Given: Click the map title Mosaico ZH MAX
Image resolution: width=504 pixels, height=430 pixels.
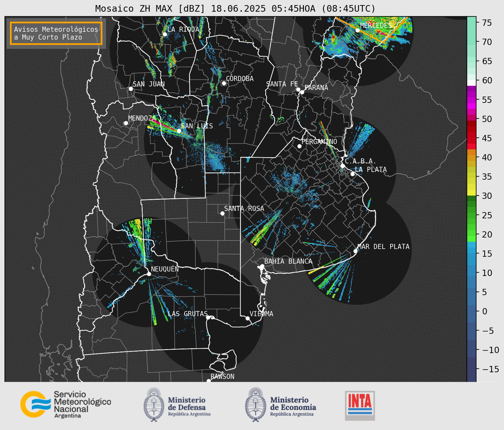Looking at the screenshot, I should (235, 8).
